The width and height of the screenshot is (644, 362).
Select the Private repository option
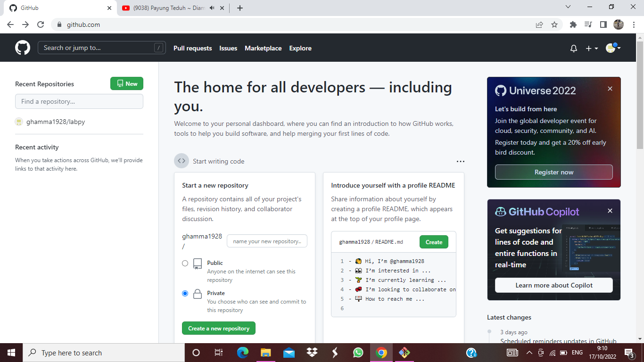(185, 293)
